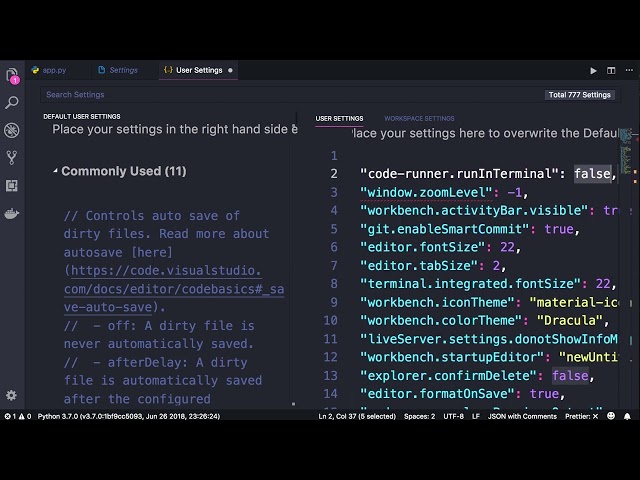This screenshot has height=480, width=640.
Task: Change end of line sequence LF
Action: (x=476, y=416)
